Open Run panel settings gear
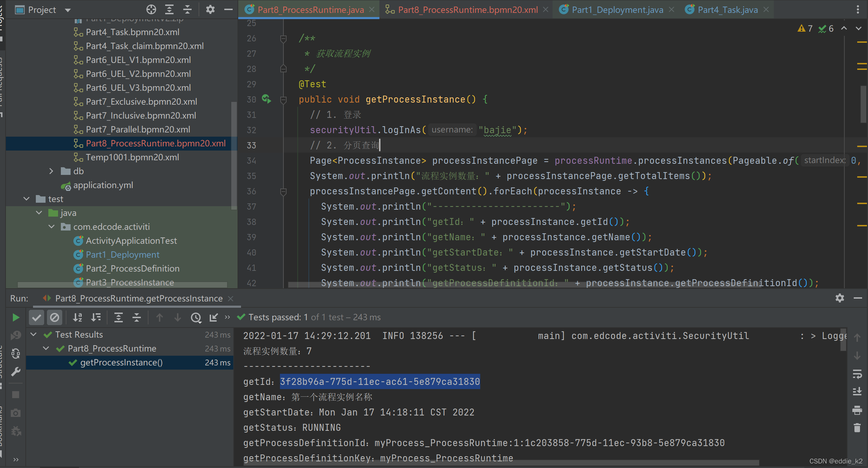This screenshot has height=468, width=868. pyautogui.click(x=840, y=298)
